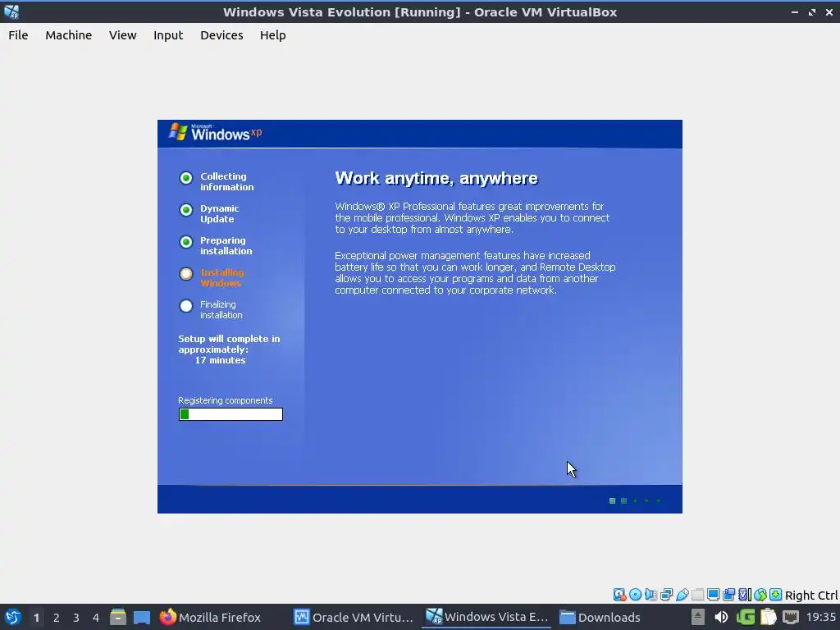Click the '17 minutes' remaining time text
The height and width of the screenshot is (630, 840).
[220, 361]
